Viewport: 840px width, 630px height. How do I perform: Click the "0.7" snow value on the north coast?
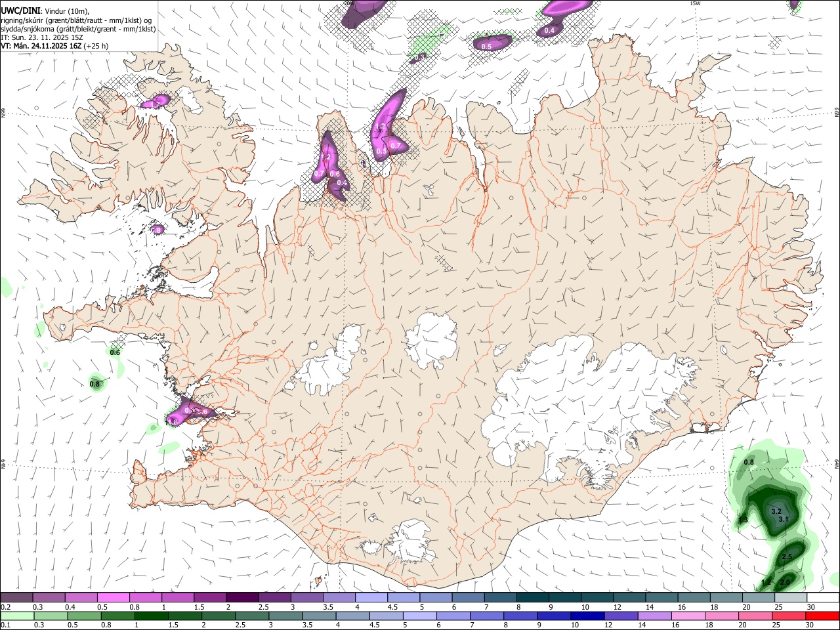coord(396,146)
